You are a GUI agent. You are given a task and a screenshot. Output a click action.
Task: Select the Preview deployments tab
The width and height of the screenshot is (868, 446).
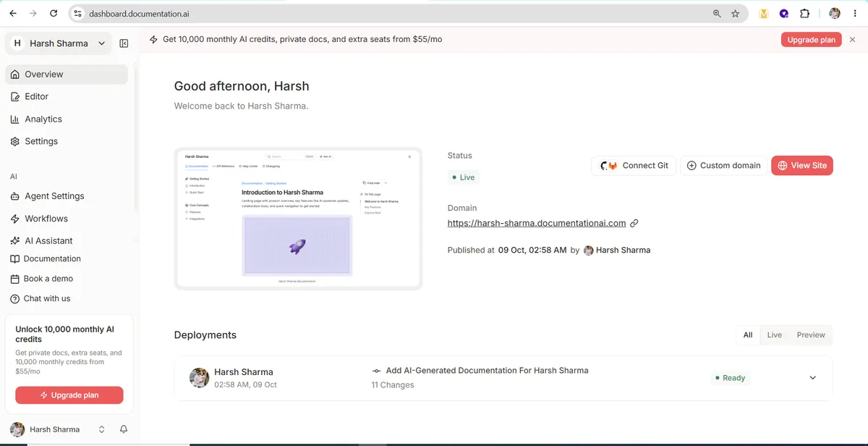pyautogui.click(x=811, y=334)
